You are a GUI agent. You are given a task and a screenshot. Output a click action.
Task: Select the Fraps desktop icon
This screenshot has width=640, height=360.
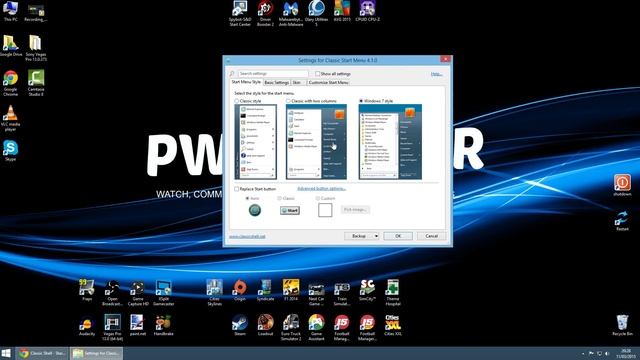pyautogui.click(x=87, y=290)
